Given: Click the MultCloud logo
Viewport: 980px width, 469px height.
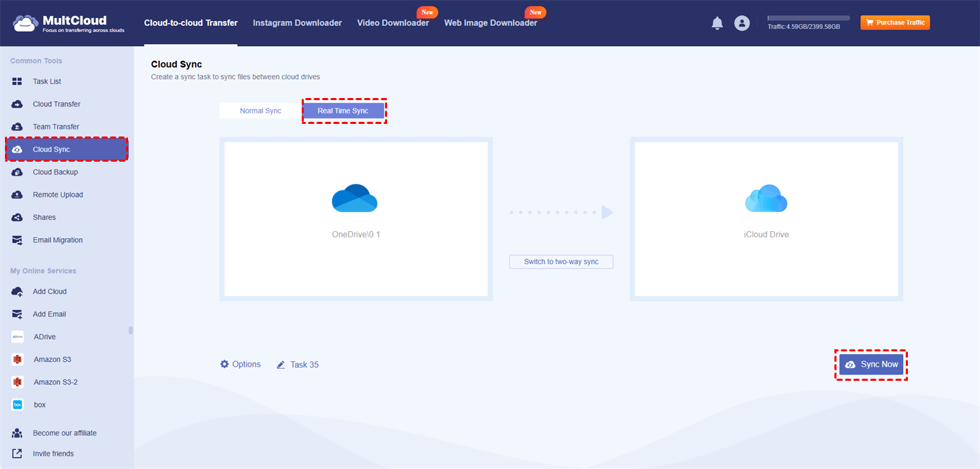Looking at the screenshot, I should pyautogui.click(x=68, y=23).
